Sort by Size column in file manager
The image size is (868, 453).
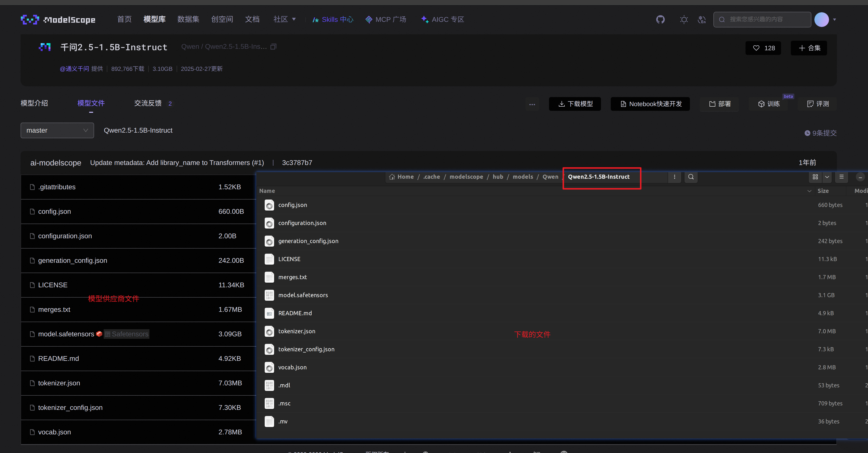823,191
